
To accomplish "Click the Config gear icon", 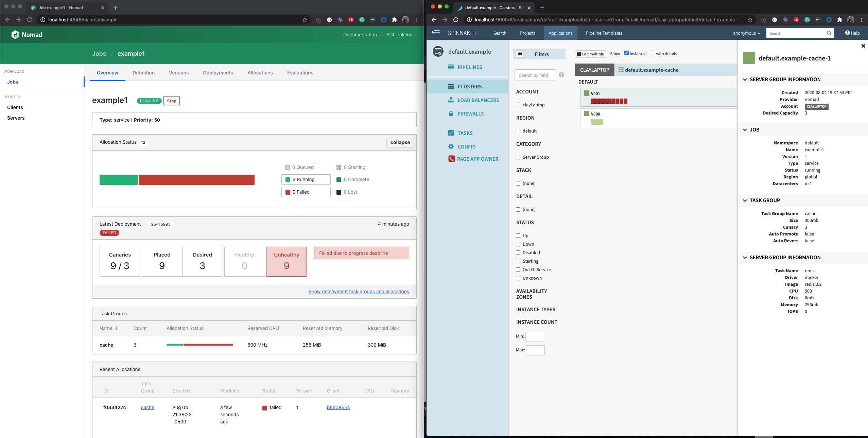I will pos(451,146).
